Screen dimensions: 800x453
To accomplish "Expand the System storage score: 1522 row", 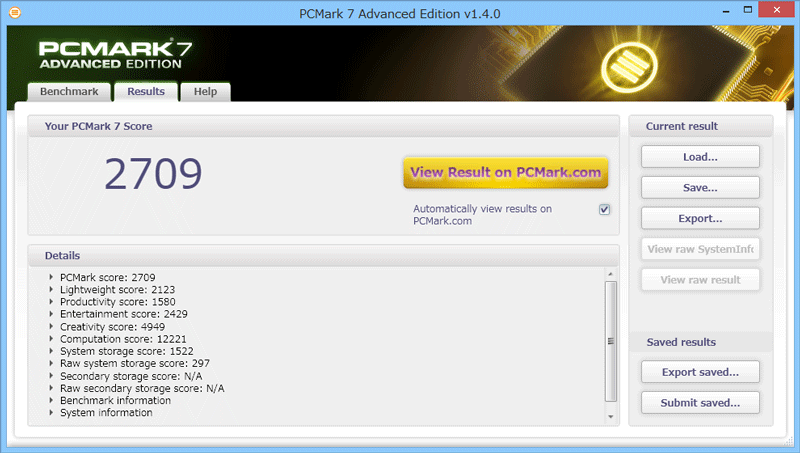I will coord(51,351).
